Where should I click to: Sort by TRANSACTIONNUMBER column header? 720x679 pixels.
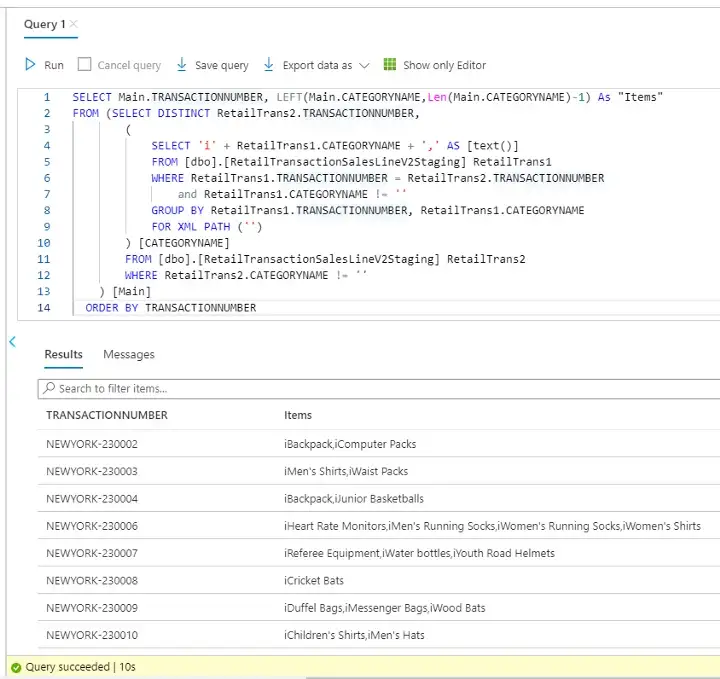[x=107, y=415]
